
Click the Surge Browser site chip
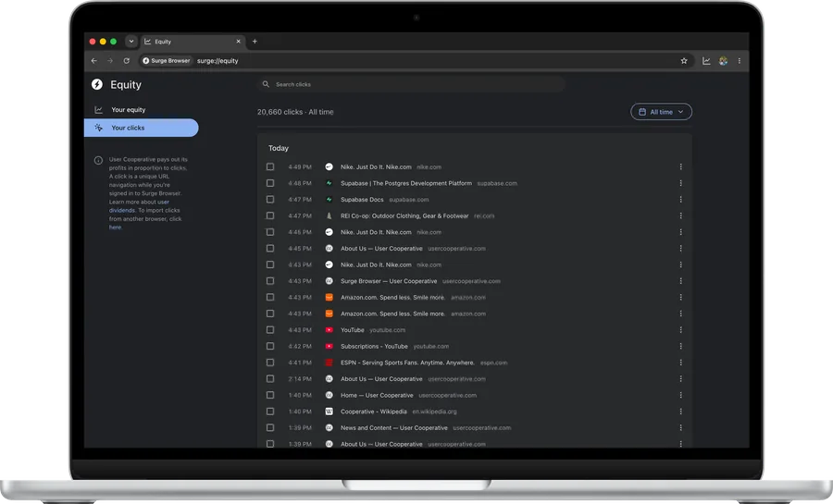(x=167, y=61)
